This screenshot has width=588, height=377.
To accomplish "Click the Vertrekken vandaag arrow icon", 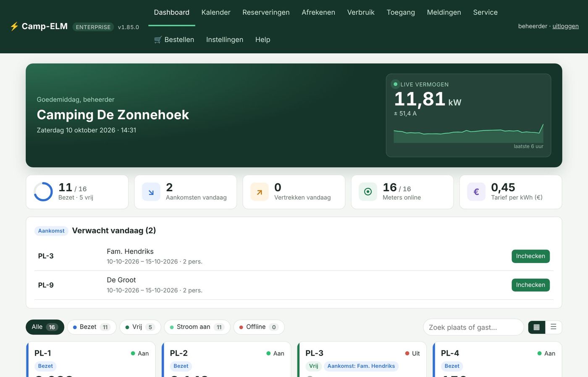I will [260, 192].
